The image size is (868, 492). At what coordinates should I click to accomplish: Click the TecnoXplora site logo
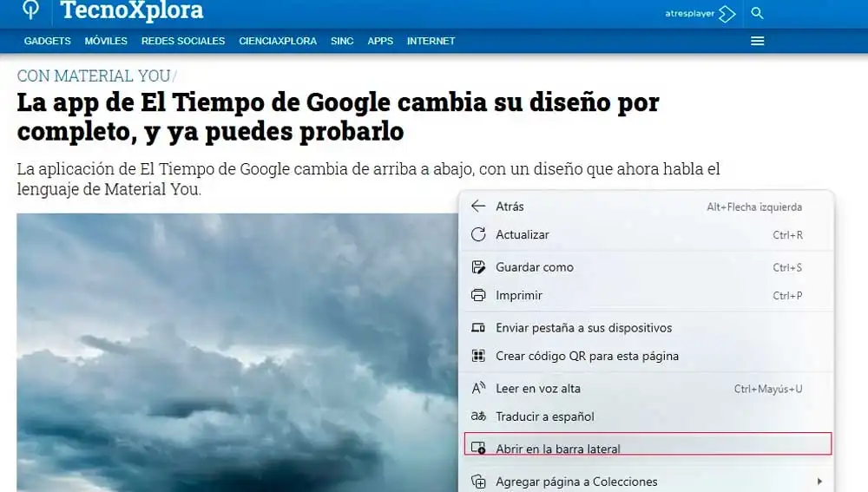(x=132, y=10)
